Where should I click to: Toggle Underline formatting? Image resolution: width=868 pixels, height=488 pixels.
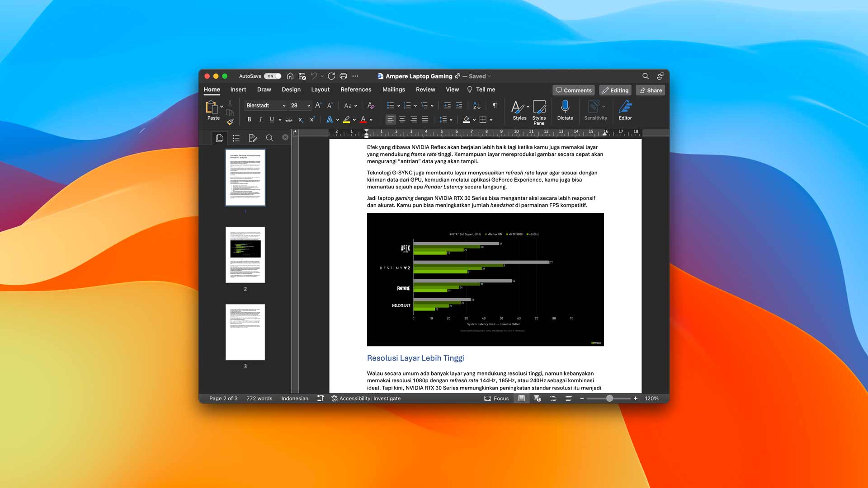[x=272, y=119]
